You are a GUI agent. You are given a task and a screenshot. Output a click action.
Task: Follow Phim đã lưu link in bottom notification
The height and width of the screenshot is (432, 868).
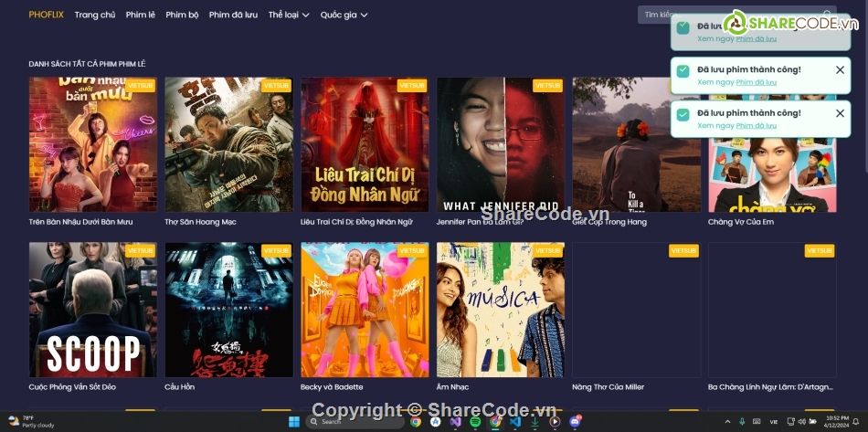(757, 125)
